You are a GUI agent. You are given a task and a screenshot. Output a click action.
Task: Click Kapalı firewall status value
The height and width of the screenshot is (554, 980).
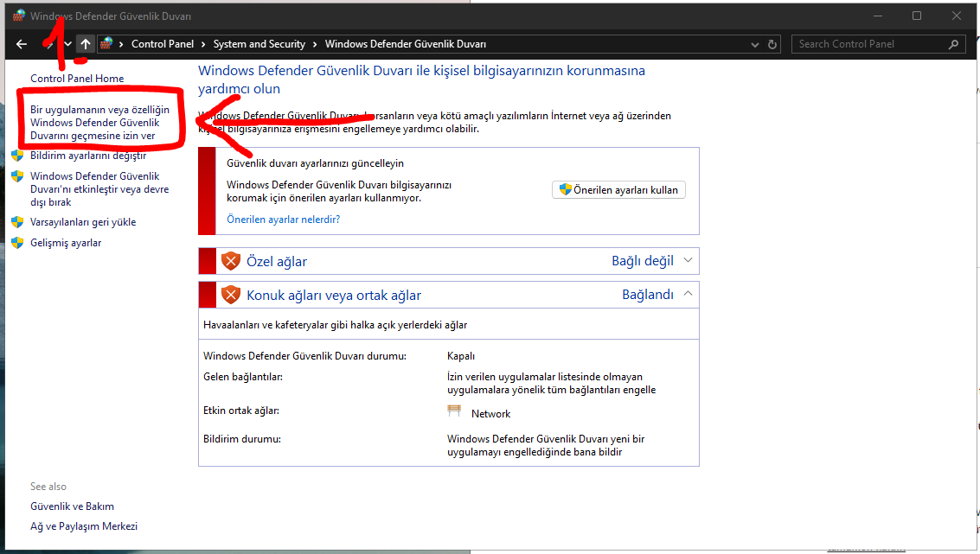461,356
